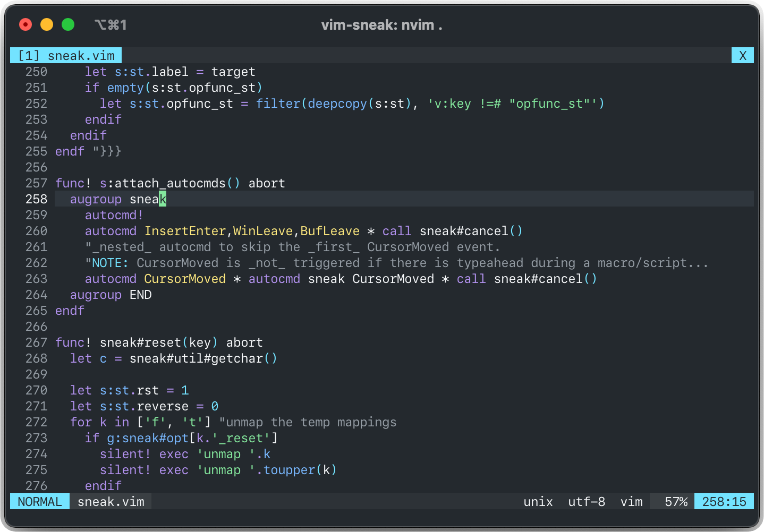Click 'for' keyword on line 272
764x532 pixels.
click(81, 422)
